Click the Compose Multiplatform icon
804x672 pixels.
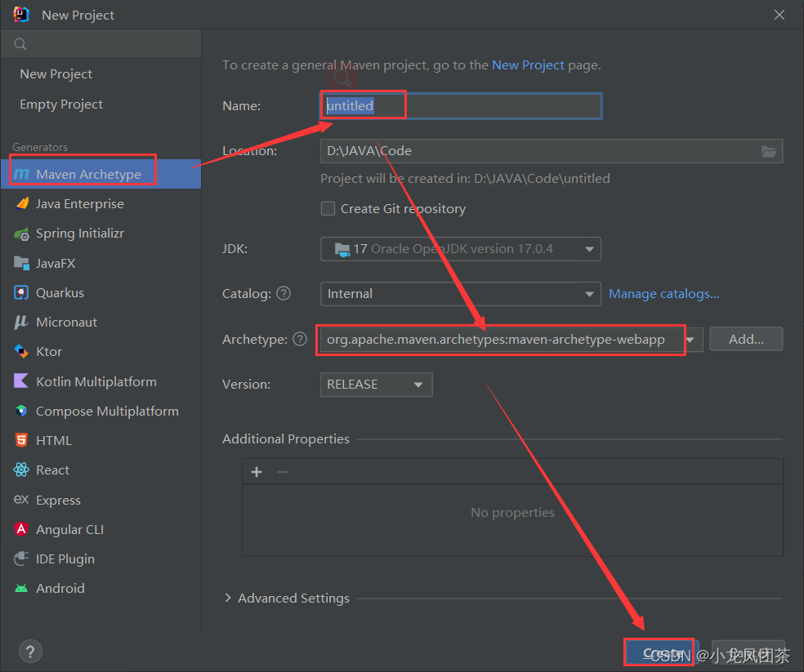tap(21, 411)
